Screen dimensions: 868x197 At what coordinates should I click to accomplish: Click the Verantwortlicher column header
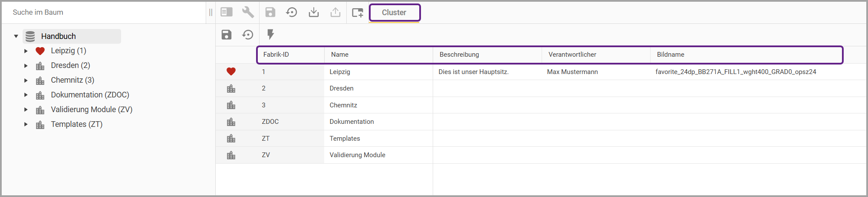572,55
